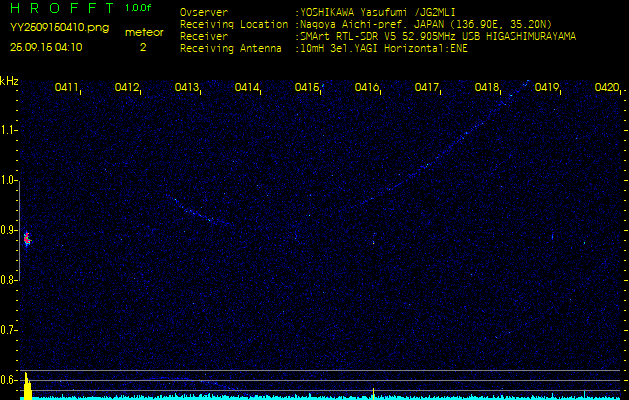Click the pink meteor echo near 0.9 kHz
Viewport: 629px width, 400px height.
point(27,239)
